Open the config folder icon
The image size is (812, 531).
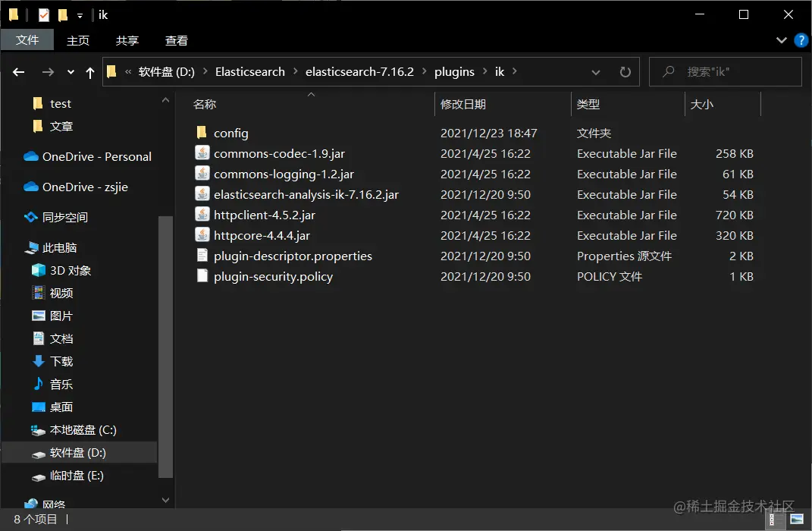(x=202, y=133)
